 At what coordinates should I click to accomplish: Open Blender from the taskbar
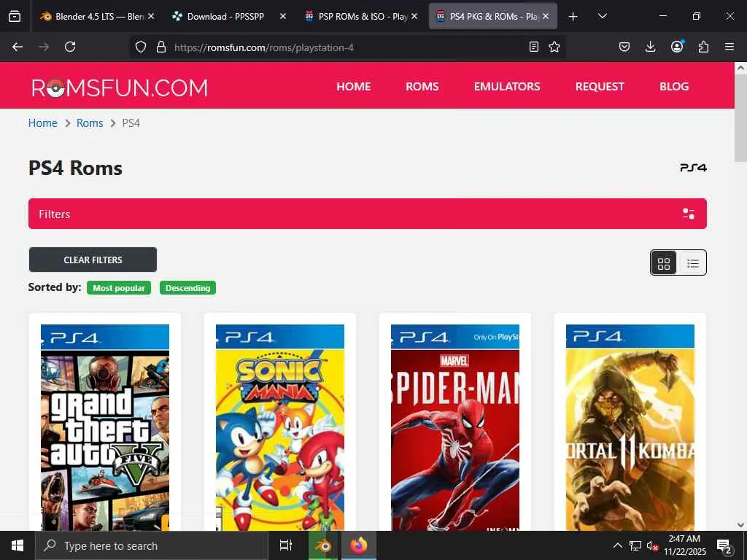point(323,545)
